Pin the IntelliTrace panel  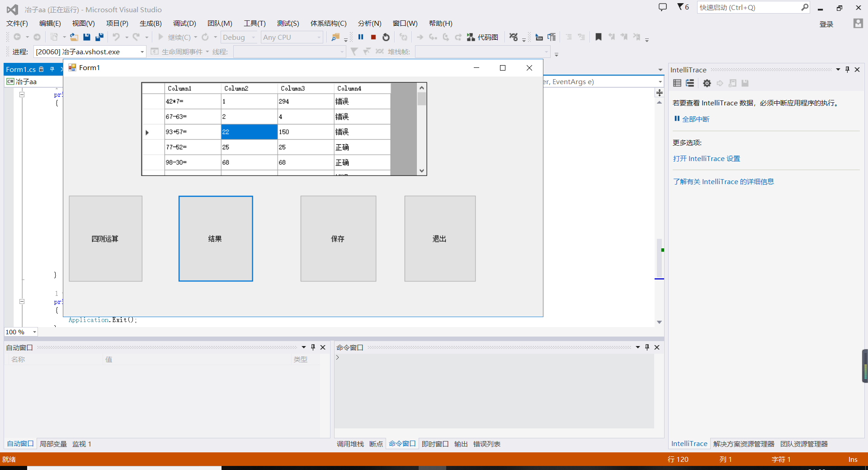pos(847,70)
